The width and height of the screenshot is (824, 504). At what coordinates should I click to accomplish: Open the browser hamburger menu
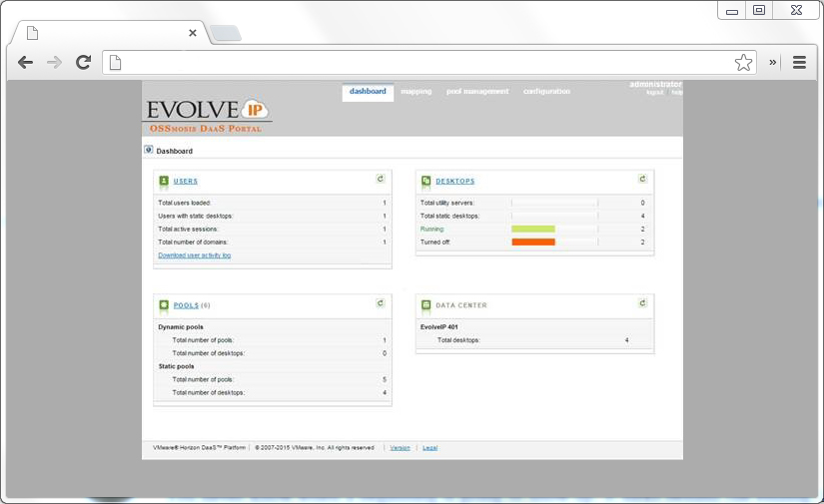[799, 63]
